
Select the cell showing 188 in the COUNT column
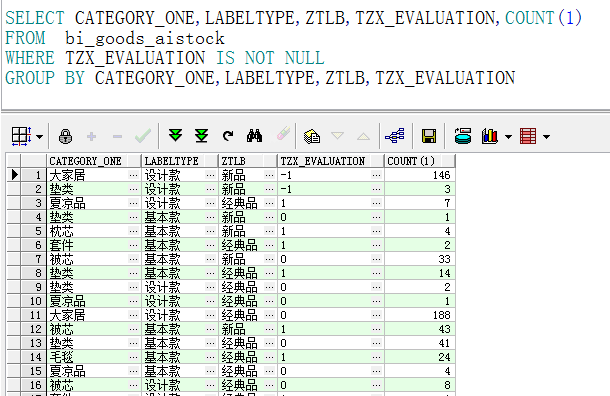click(419, 315)
